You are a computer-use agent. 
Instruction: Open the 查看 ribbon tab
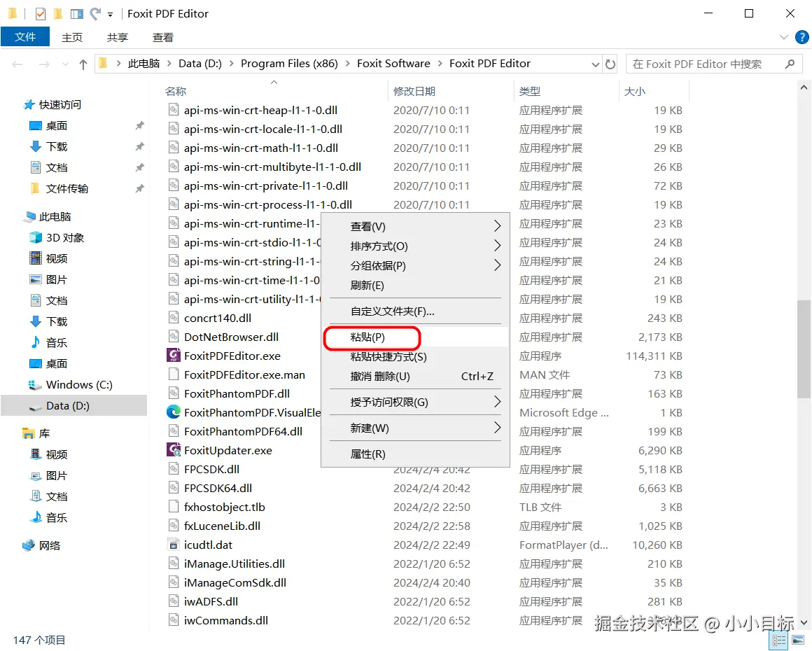(163, 37)
